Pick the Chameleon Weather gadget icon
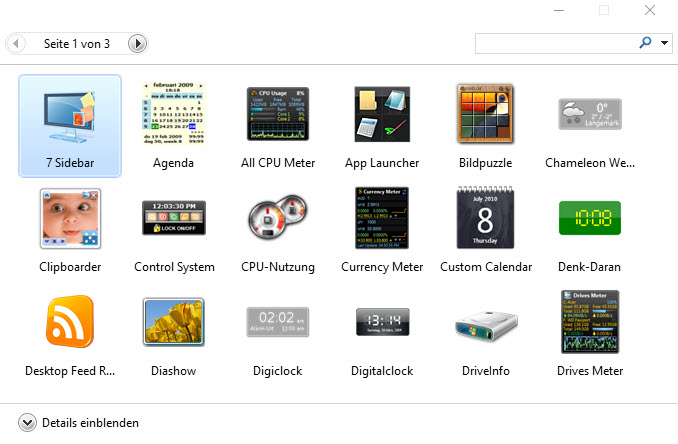Viewport: 678px width, 444px height. click(x=590, y=114)
